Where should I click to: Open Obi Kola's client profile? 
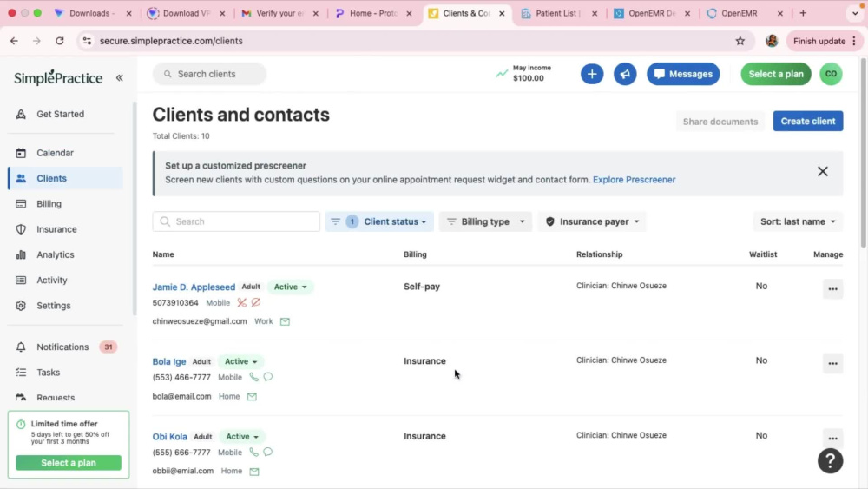click(x=170, y=437)
